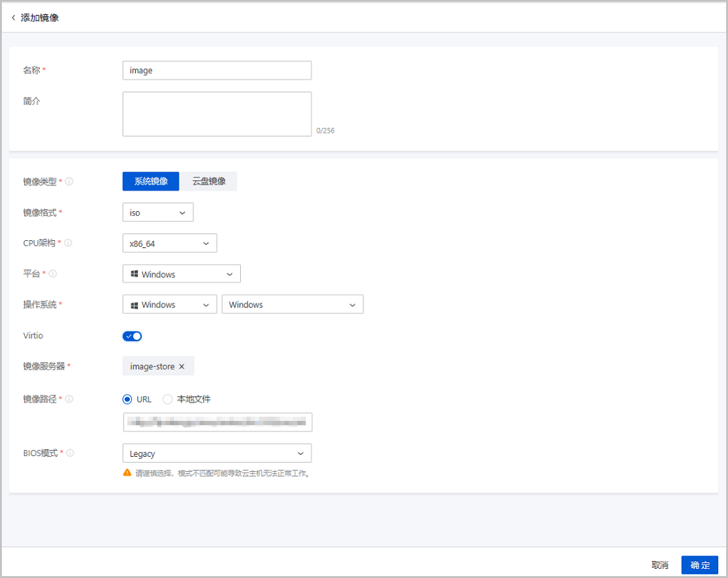Remove image-store with the x icon
728x578 pixels.
[x=181, y=366]
